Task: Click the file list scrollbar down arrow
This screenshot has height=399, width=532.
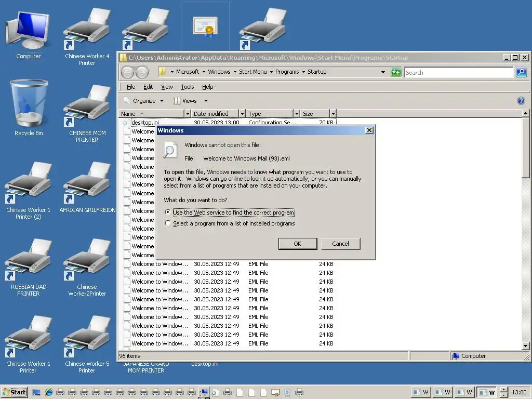Action: coord(525,346)
